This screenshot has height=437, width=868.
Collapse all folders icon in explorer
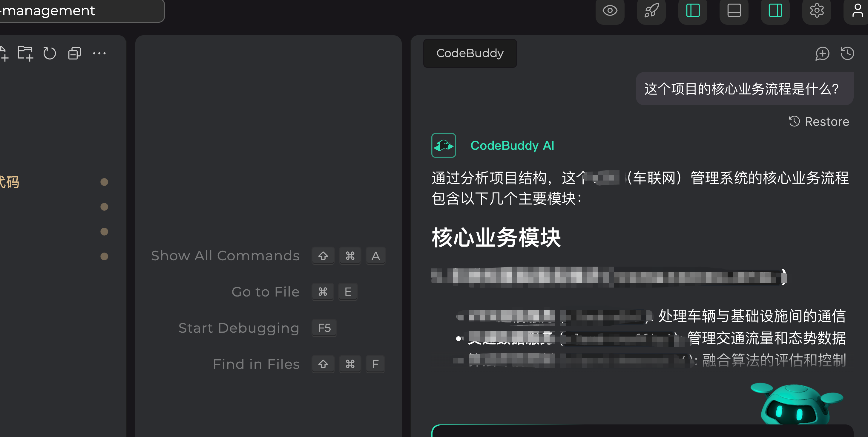point(74,53)
